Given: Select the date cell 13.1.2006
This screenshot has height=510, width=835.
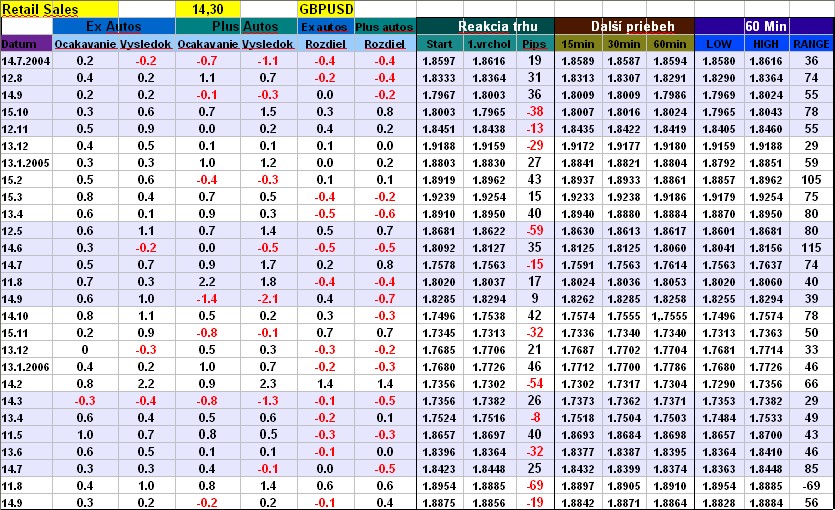Looking at the screenshot, I should coord(26,367).
